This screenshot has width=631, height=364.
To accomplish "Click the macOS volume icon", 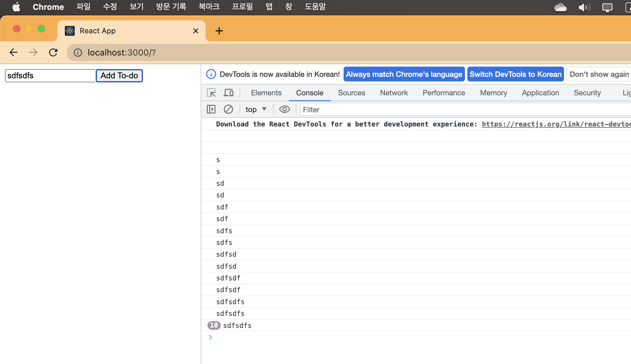I will click(x=584, y=7).
